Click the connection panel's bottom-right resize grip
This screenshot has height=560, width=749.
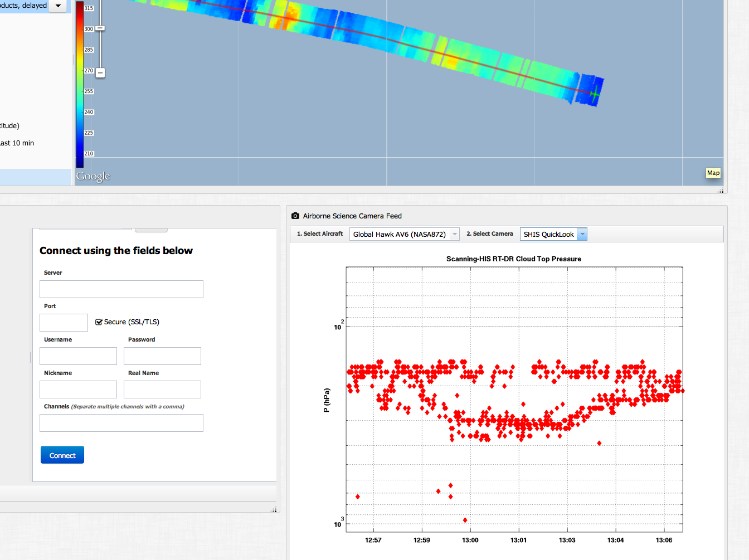[x=274, y=509]
